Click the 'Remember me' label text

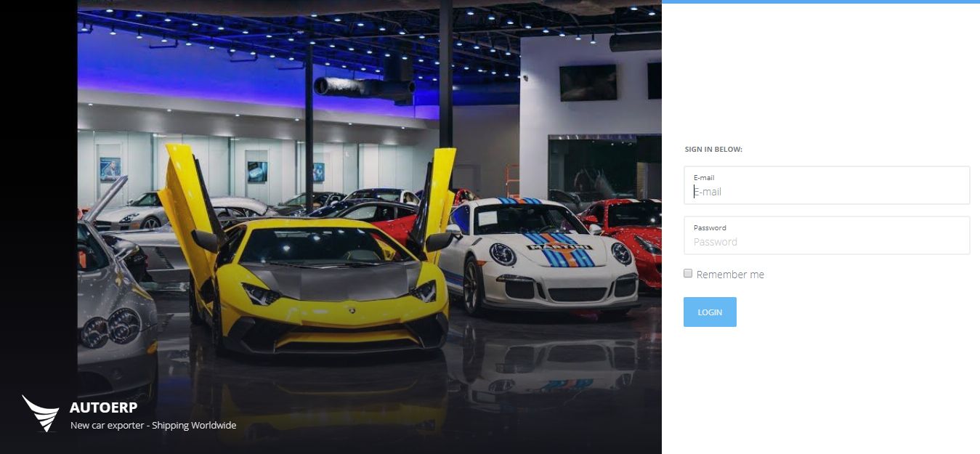click(x=730, y=275)
